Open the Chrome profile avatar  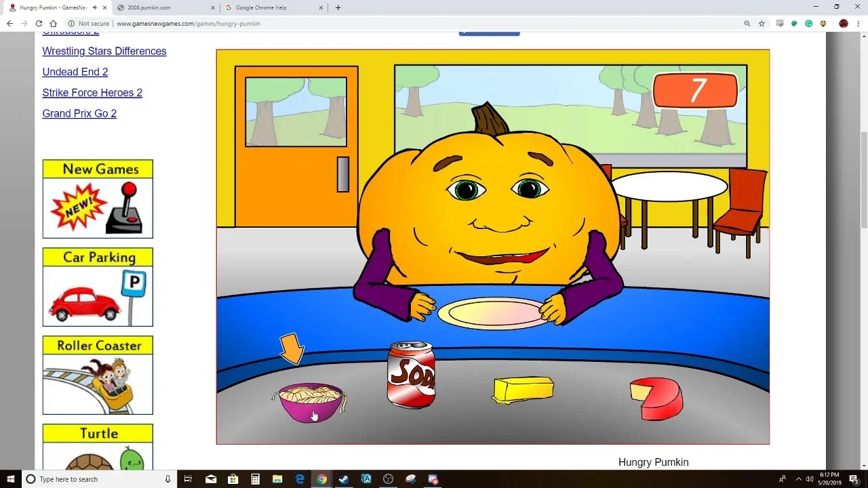(844, 24)
